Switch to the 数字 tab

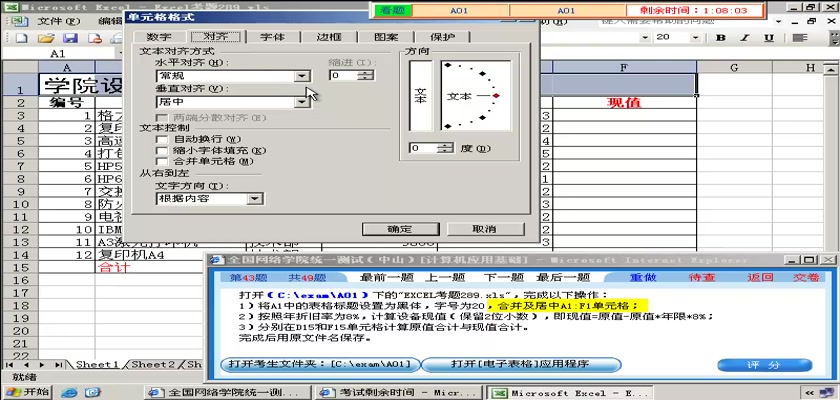pos(160,37)
